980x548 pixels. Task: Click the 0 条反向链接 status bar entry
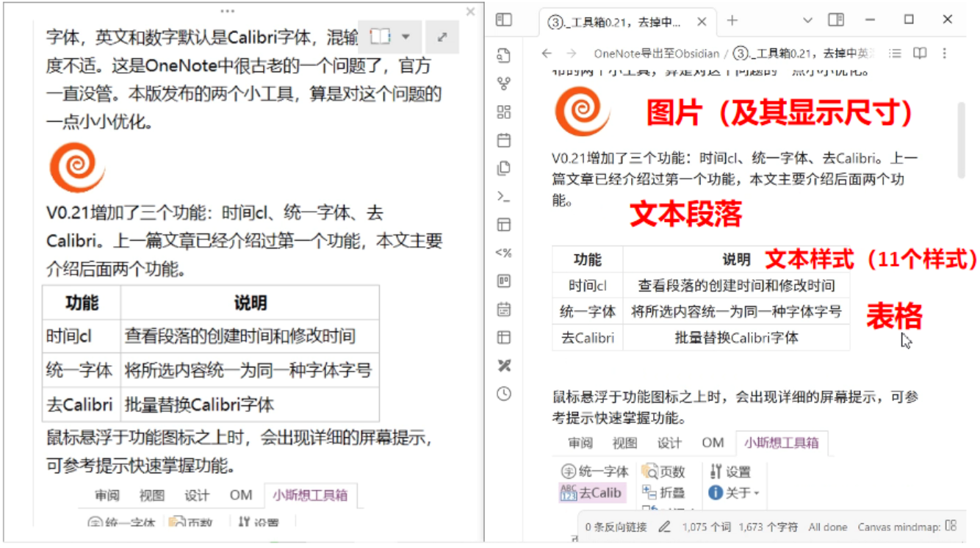click(616, 527)
